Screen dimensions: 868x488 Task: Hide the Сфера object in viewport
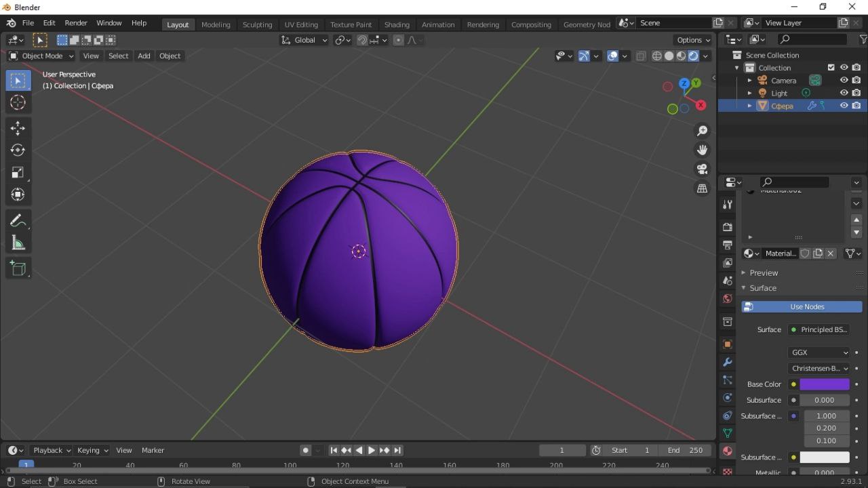point(844,106)
